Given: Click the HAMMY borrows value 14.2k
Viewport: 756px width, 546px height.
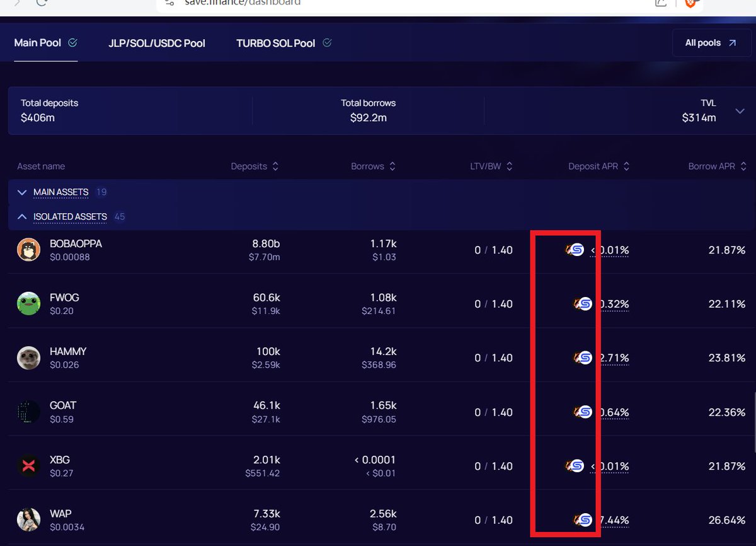Looking at the screenshot, I should click(383, 351).
